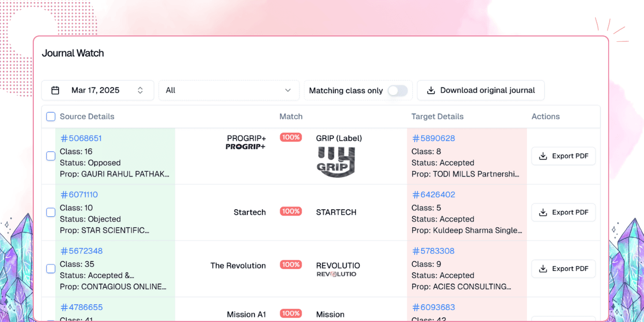Tick the checkbox for row #6071110
This screenshot has height=322, width=644.
pos(50,213)
